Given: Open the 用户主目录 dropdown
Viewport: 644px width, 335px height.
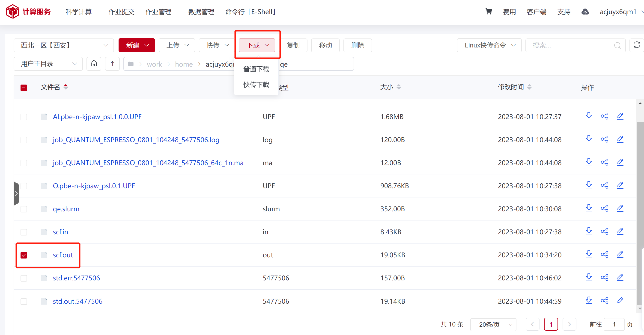Looking at the screenshot, I should pyautogui.click(x=48, y=64).
